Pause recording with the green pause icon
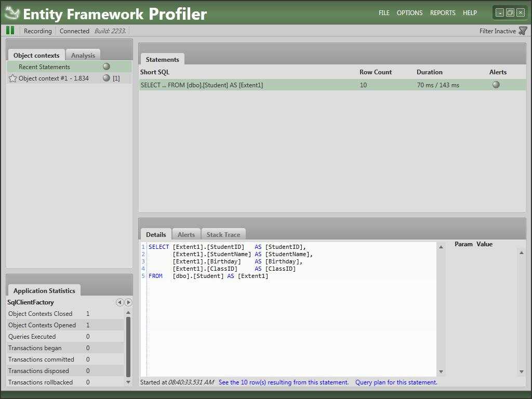 pos(10,31)
